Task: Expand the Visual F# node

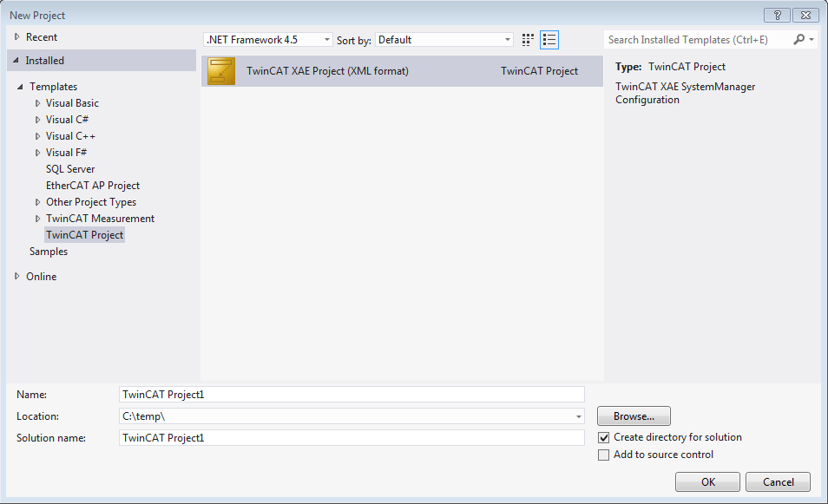Action: point(37,153)
